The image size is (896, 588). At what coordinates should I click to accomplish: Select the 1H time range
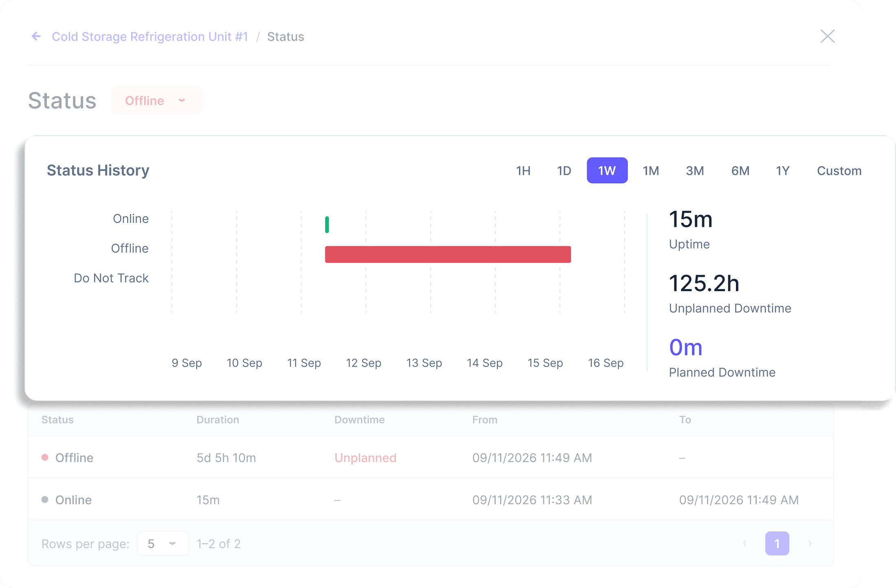pos(523,171)
